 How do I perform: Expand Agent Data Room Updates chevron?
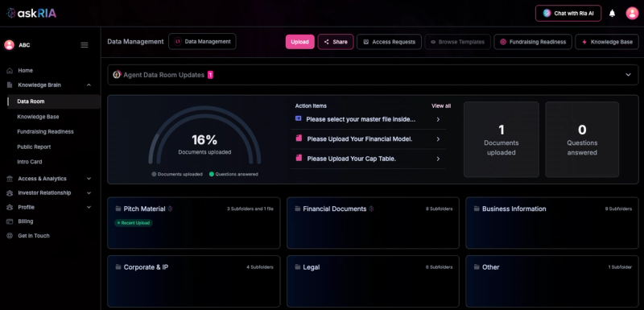pyautogui.click(x=628, y=75)
